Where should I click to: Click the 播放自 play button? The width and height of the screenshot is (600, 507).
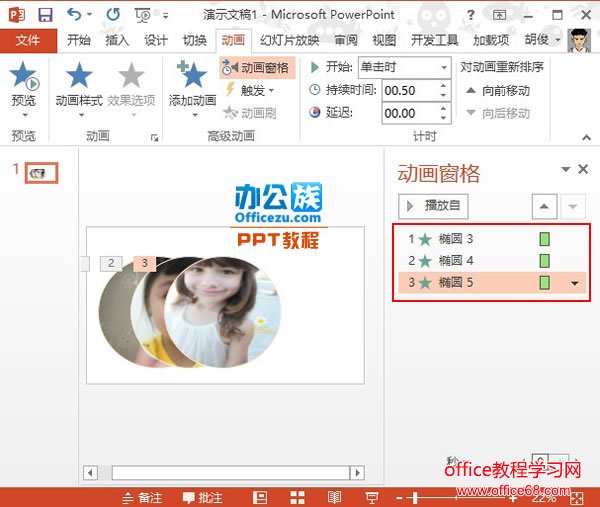tap(433, 206)
